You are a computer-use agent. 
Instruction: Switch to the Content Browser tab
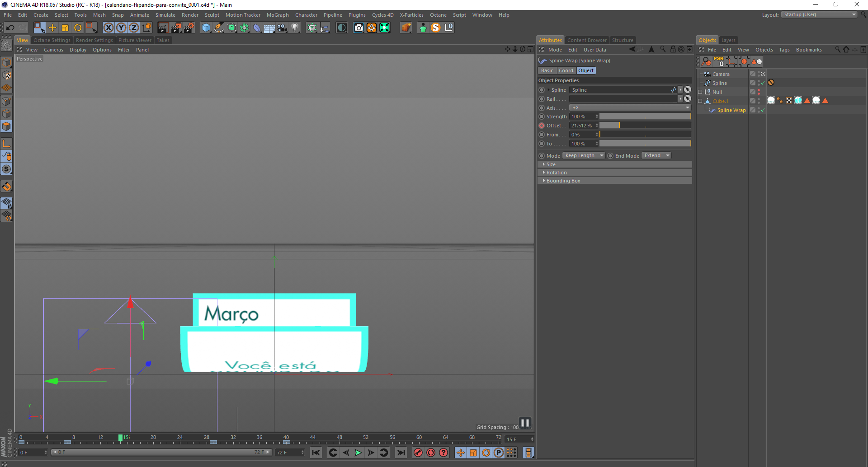[x=587, y=40]
